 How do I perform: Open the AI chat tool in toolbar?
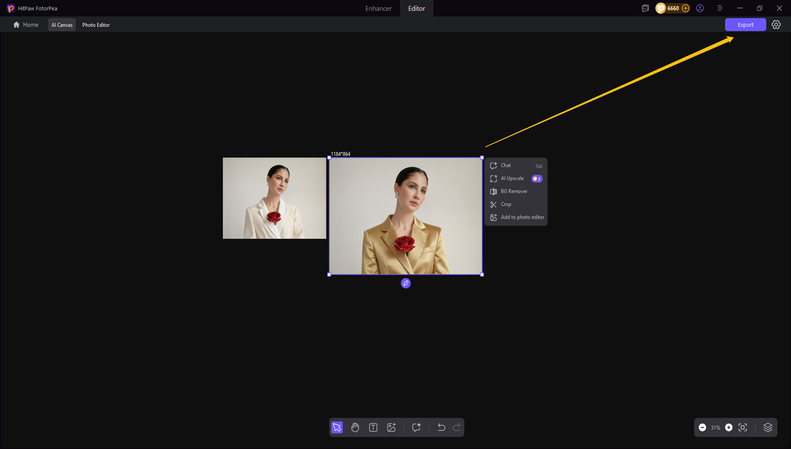(x=416, y=427)
